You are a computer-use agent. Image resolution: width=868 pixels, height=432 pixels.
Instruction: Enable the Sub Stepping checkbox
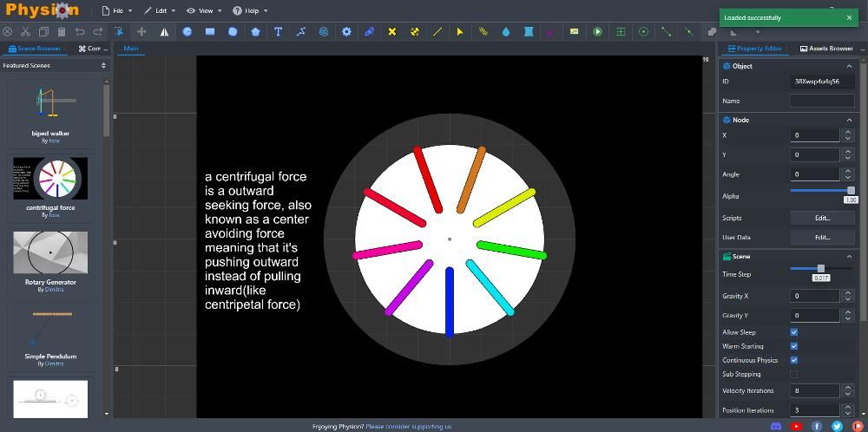pos(793,374)
